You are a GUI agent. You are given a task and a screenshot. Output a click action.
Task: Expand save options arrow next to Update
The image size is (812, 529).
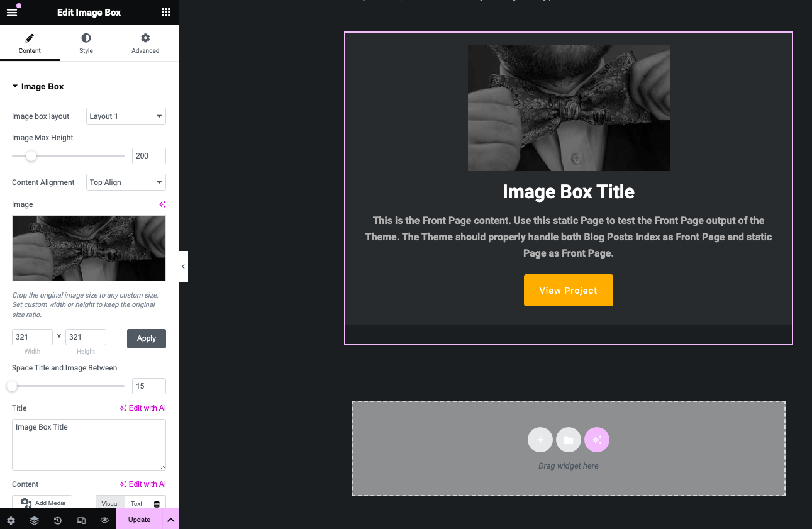170,520
